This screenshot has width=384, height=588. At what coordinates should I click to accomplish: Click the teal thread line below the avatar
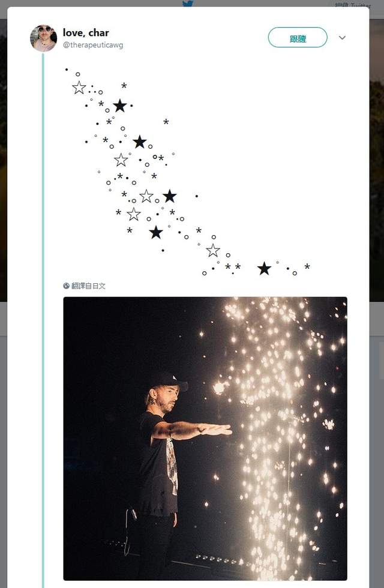[43, 319]
